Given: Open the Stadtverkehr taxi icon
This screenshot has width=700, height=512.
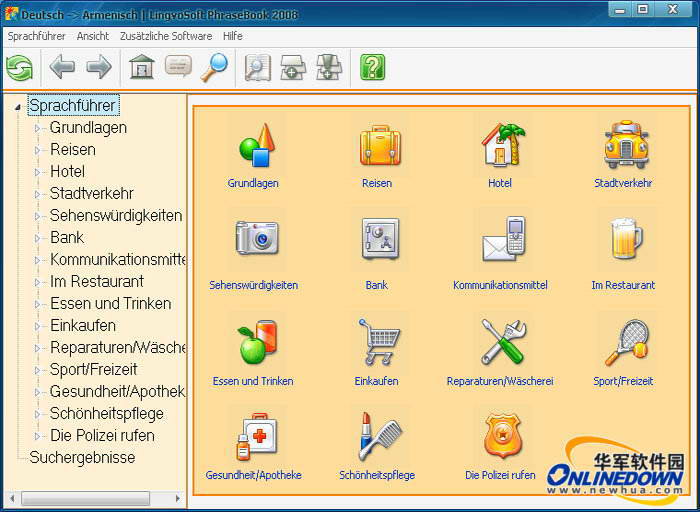Looking at the screenshot, I should (x=626, y=144).
